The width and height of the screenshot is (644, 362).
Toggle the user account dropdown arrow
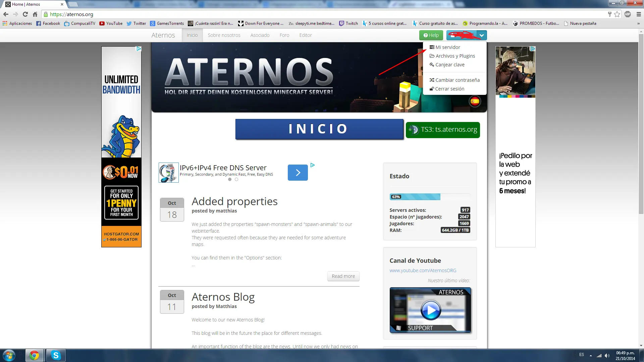pos(482,35)
